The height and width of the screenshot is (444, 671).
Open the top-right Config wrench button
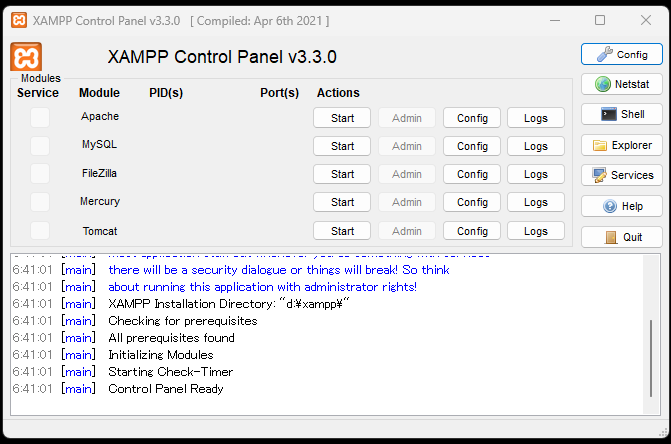[621, 54]
